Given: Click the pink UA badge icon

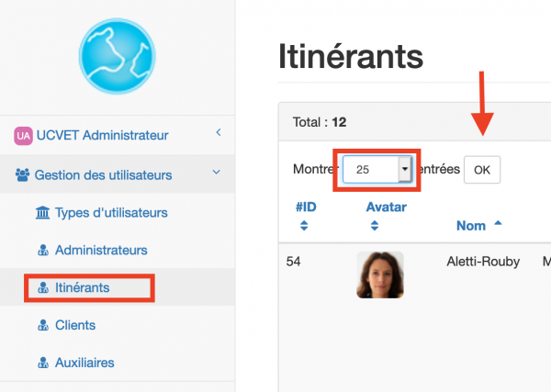Looking at the screenshot, I should (x=23, y=136).
